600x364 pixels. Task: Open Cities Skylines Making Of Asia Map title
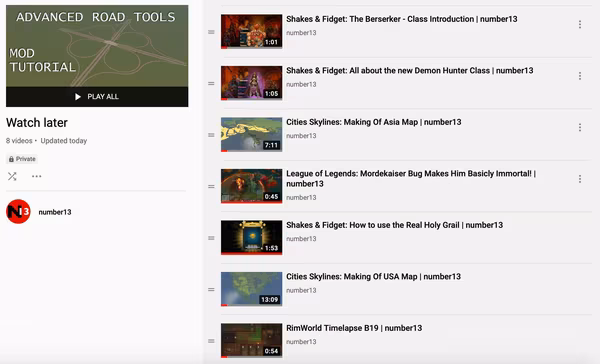[x=374, y=122]
